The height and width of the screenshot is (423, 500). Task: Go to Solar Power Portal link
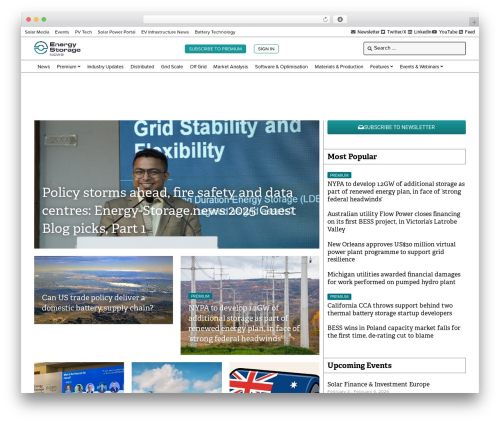coord(116,32)
